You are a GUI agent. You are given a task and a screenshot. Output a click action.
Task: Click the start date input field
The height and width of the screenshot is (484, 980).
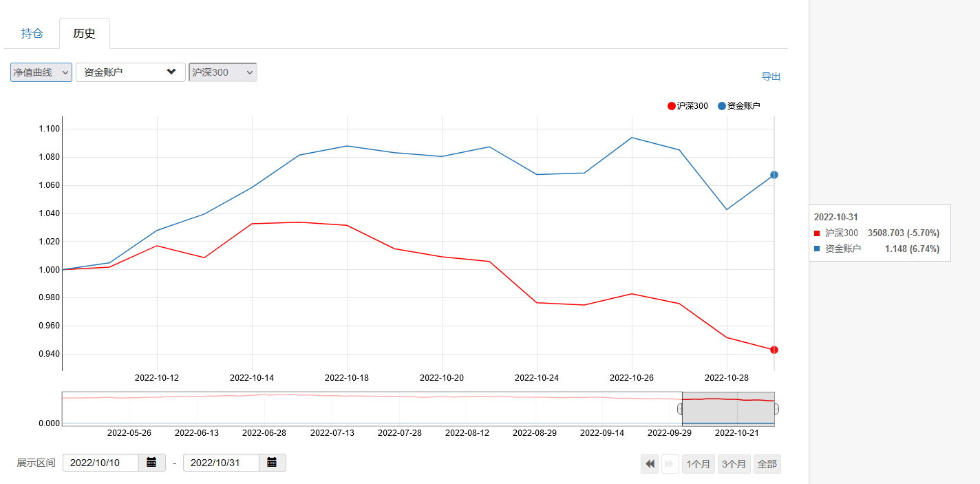point(100,463)
